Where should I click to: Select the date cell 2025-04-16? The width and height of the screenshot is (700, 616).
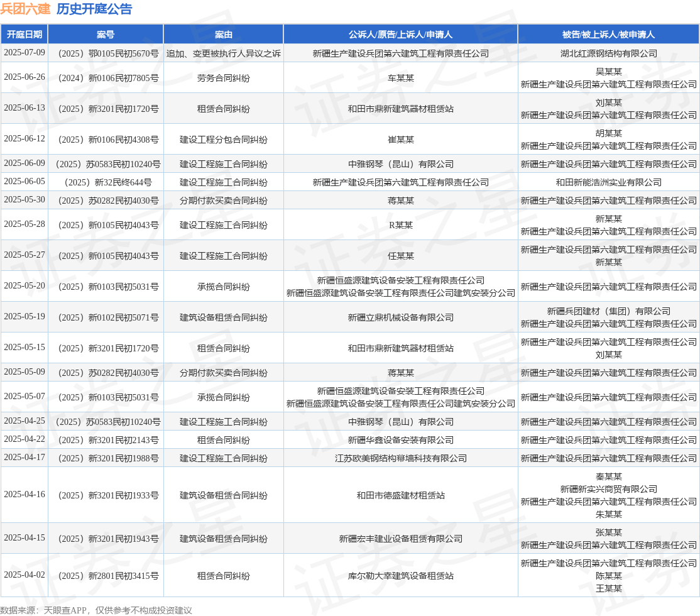(25, 495)
